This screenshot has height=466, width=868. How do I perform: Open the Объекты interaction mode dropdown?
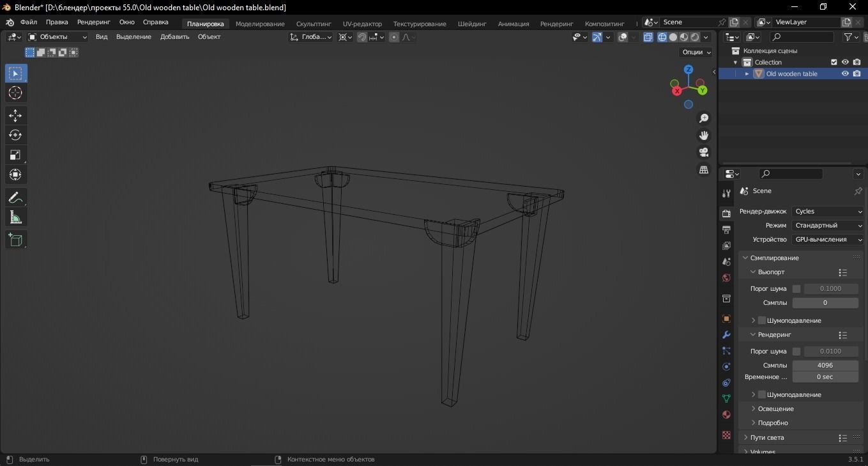tap(57, 37)
